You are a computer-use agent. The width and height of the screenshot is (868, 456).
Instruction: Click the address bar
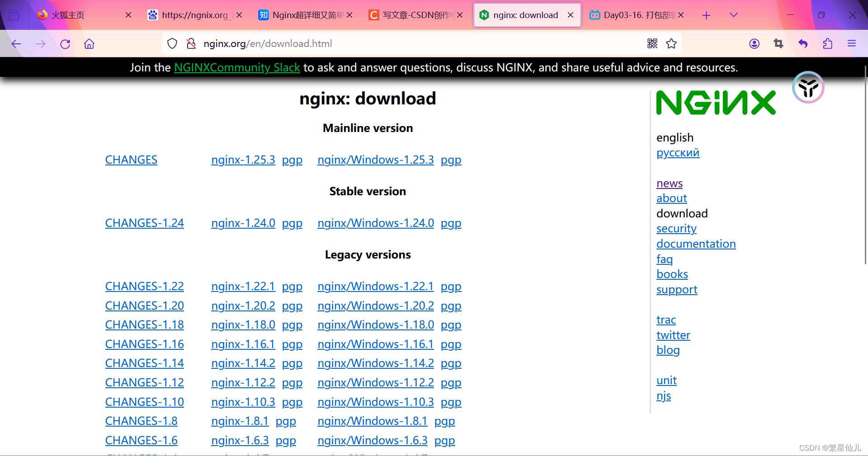362,43
